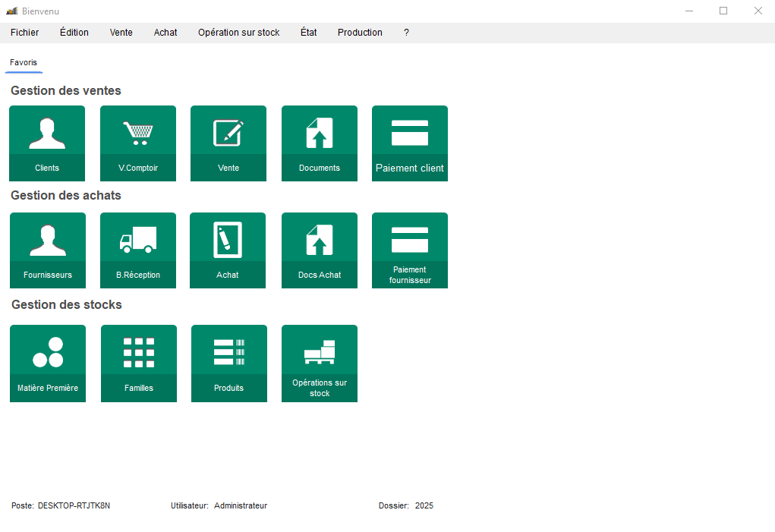Image resolution: width=775 pixels, height=532 pixels.
Task: Expand the Opération sur stock menu
Action: click(238, 33)
